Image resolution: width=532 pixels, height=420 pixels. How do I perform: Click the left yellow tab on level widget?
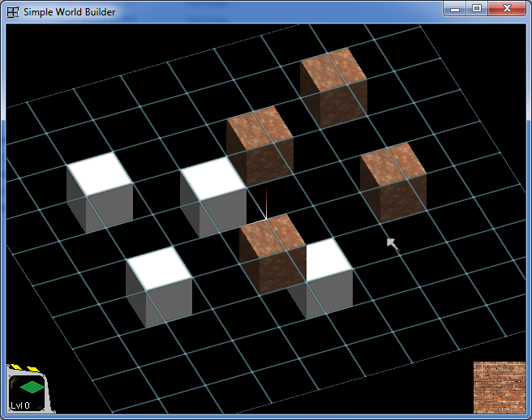coord(16,366)
